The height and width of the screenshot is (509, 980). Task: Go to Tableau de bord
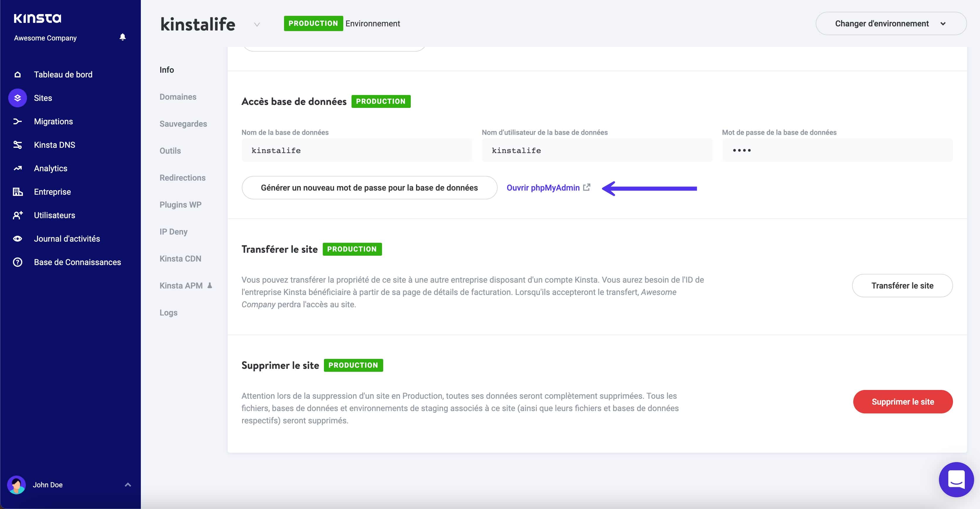(63, 74)
